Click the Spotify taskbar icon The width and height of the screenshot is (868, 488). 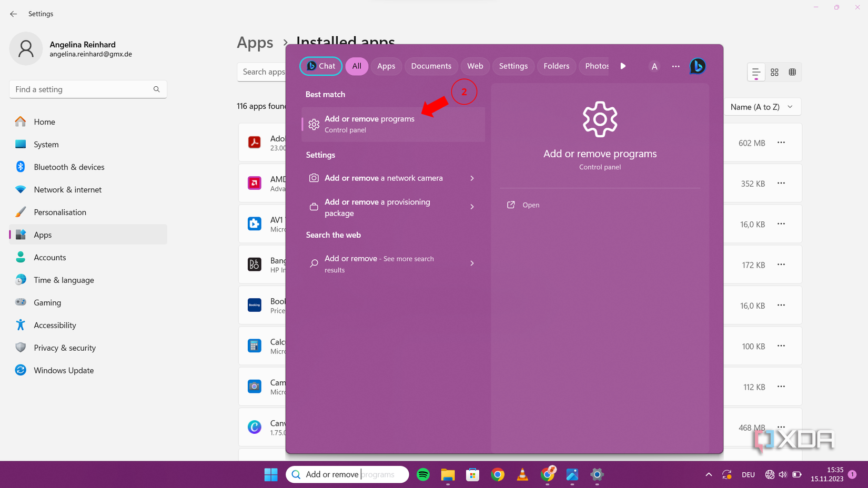pos(423,474)
